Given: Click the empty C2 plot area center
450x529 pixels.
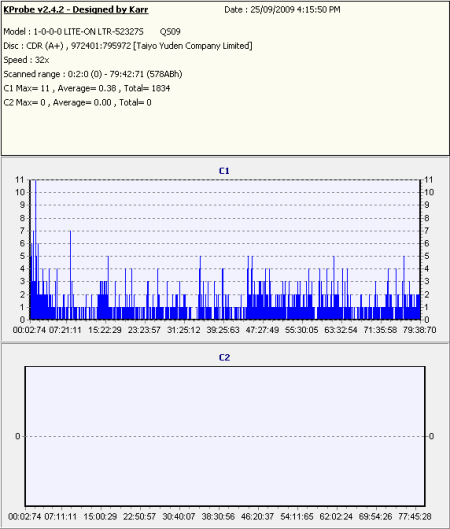Looking at the screenshot, I should (225, 436).
